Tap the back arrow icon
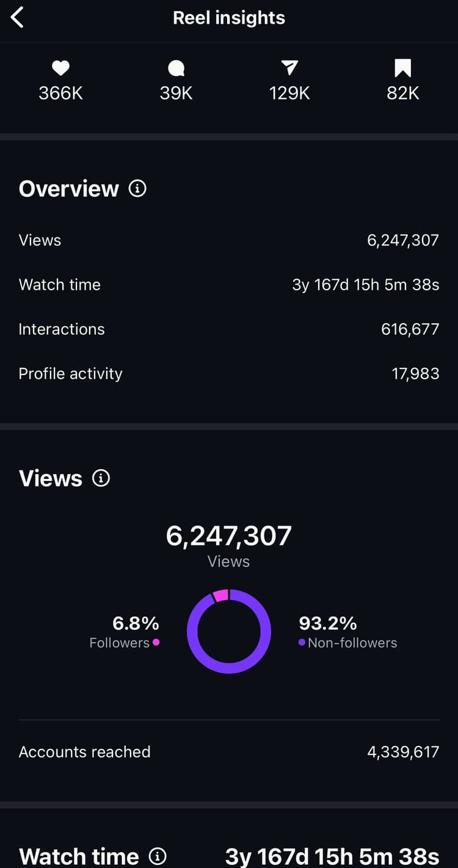The width and height of the screenshot is (458, 868). point(18,18)
